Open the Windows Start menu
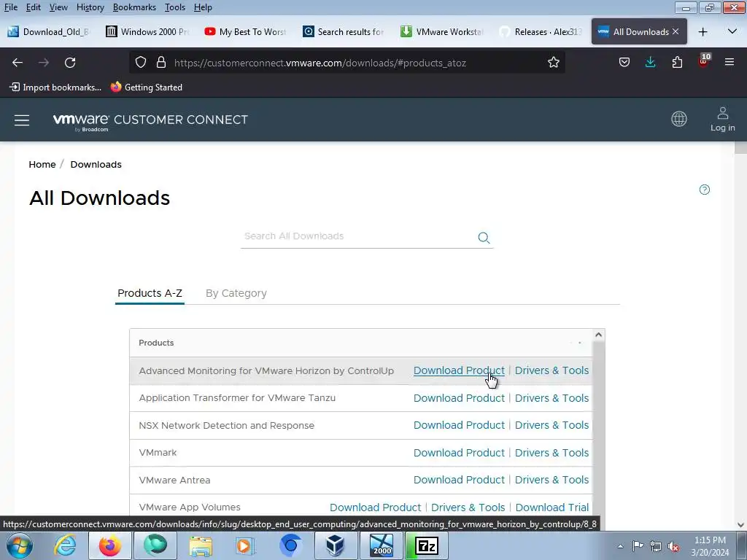This screenshot has width=747, height=560. 20,545
